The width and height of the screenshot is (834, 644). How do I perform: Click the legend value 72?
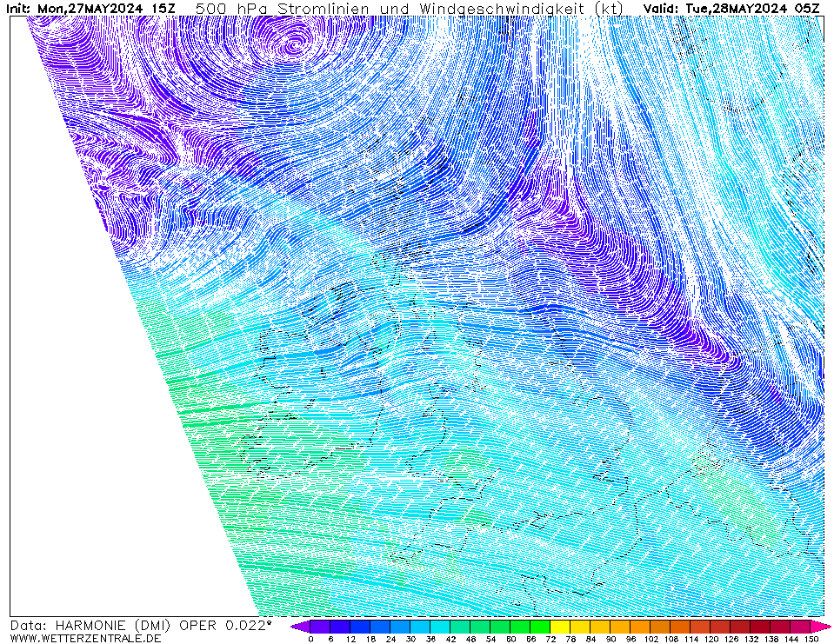pyautogui.click(x=550, y=639)
